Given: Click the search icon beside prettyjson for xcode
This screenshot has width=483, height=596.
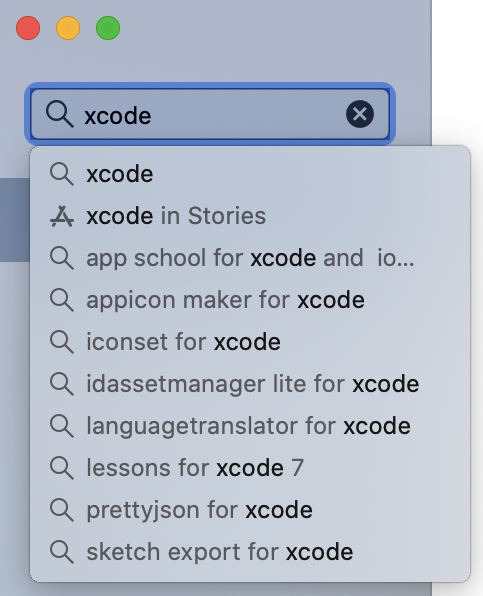Looking at the screenshot, I should coord(62,510).
